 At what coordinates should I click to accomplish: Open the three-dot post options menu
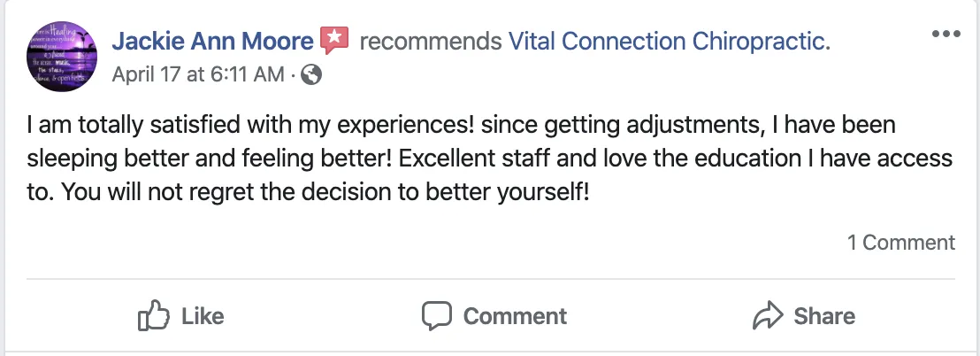(x=946, y=35)
